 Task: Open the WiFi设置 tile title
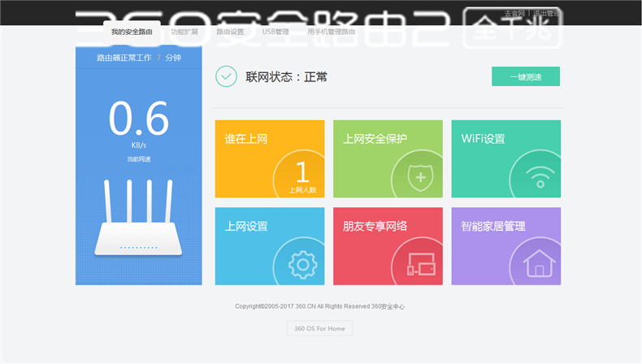tap(483, 139)
